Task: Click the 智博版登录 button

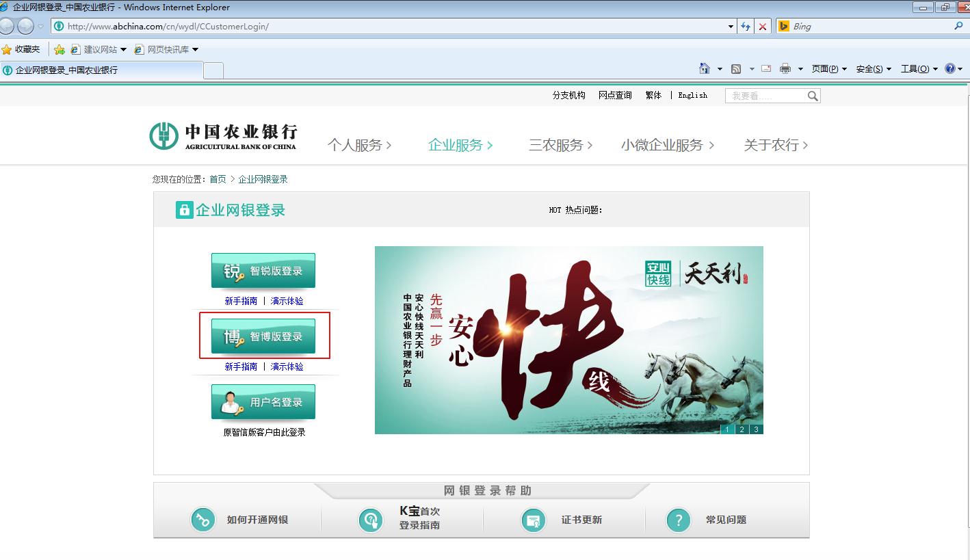Action: pyautogui.click(x=263, y=336)
